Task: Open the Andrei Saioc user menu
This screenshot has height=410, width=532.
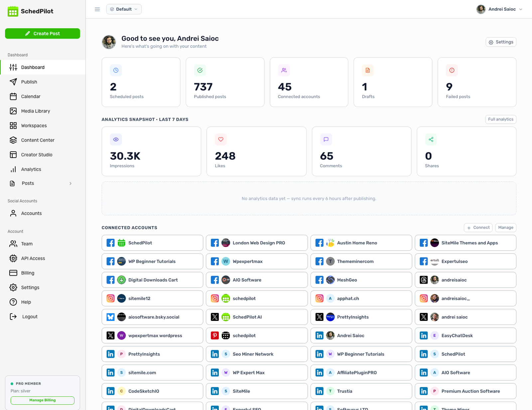Action: coord(499,9)
